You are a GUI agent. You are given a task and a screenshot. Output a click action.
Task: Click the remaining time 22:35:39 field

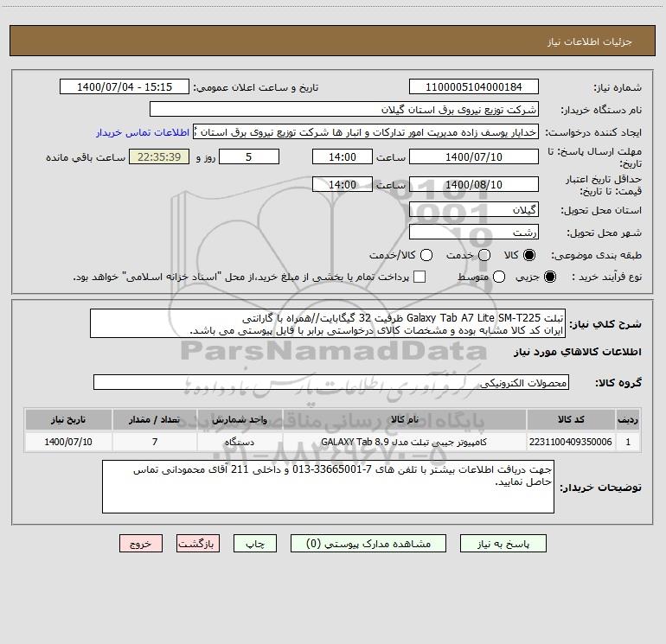(x=159, y=156)
